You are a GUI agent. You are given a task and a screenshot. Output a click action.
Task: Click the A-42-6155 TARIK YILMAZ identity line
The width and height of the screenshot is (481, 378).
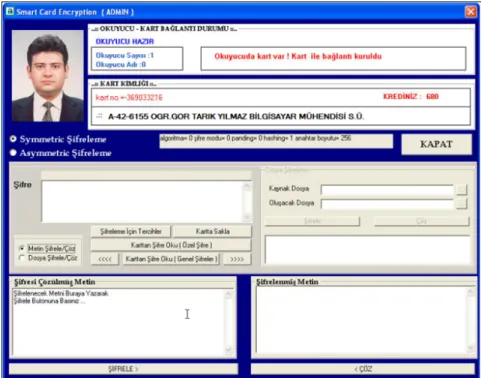pos(236,116)
